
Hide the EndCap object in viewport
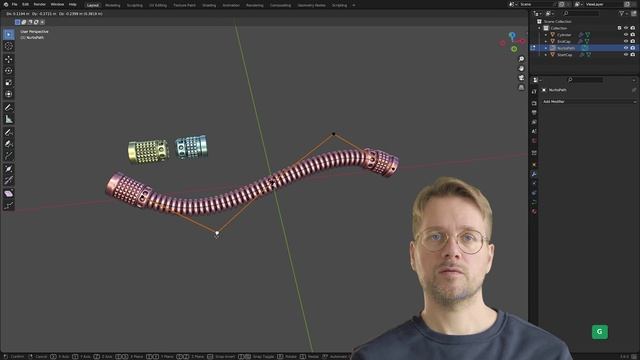click(626, 41)
